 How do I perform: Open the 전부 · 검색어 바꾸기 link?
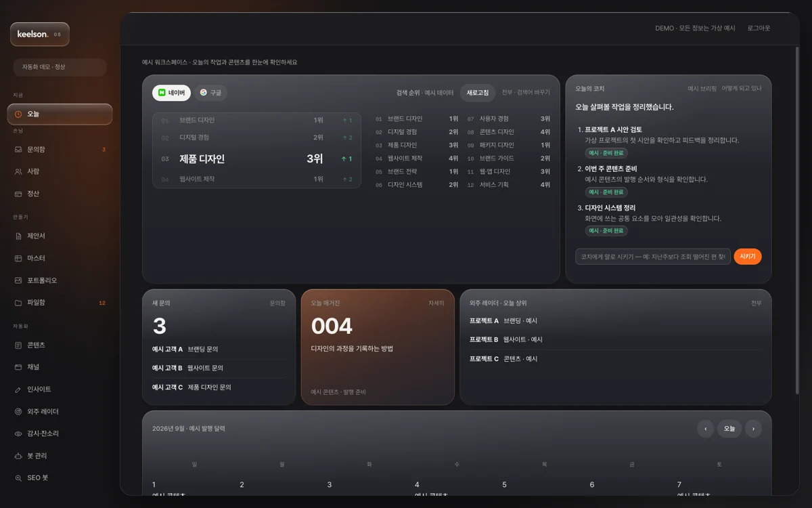click(526, 93)
